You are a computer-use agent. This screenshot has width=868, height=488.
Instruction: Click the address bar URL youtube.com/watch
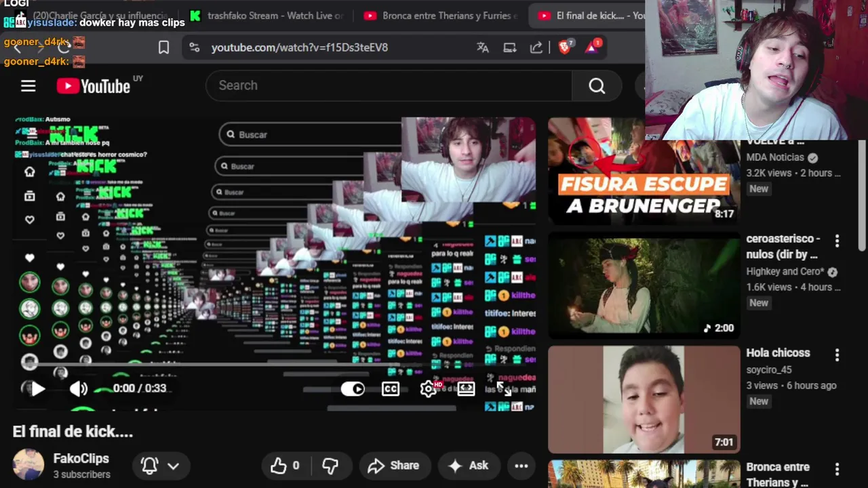pyautogui.click(x=300, y=47)
